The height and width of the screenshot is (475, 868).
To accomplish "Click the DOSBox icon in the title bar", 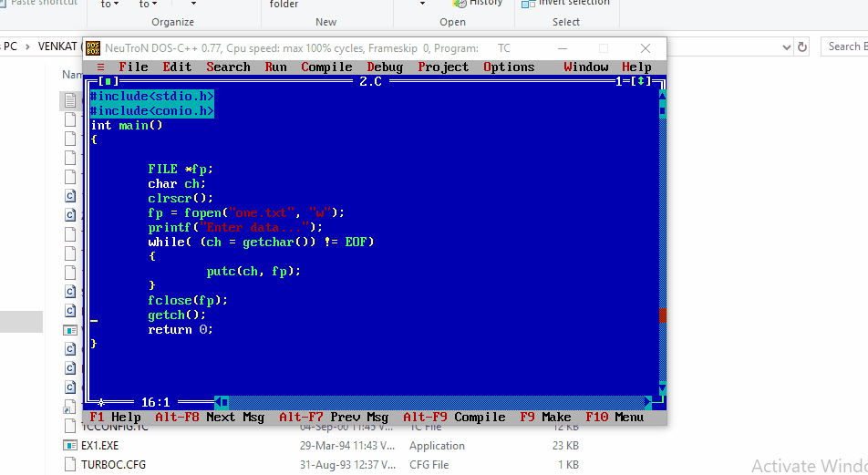I will 92,47.
